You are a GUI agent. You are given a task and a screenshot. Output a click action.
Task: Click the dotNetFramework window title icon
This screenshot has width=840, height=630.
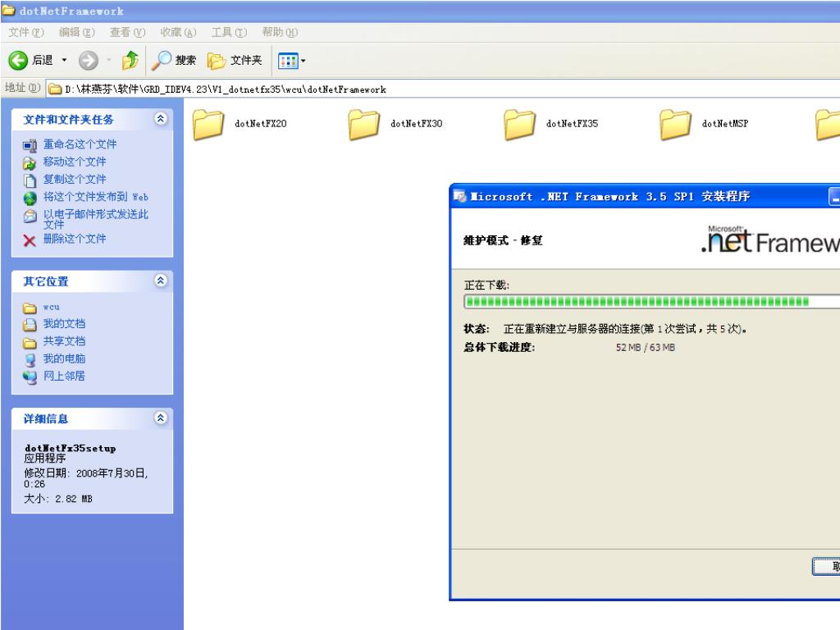click(8, 10)
